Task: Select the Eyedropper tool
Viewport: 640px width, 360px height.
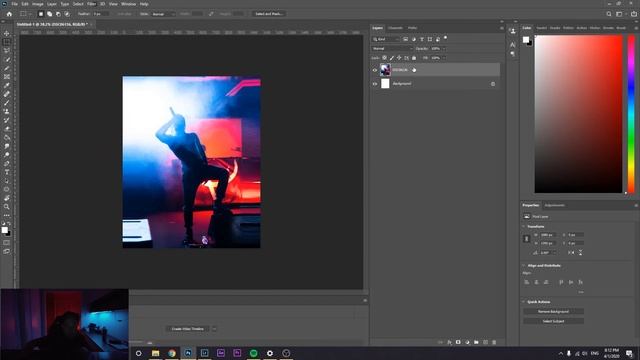Action: pos(7,85)
